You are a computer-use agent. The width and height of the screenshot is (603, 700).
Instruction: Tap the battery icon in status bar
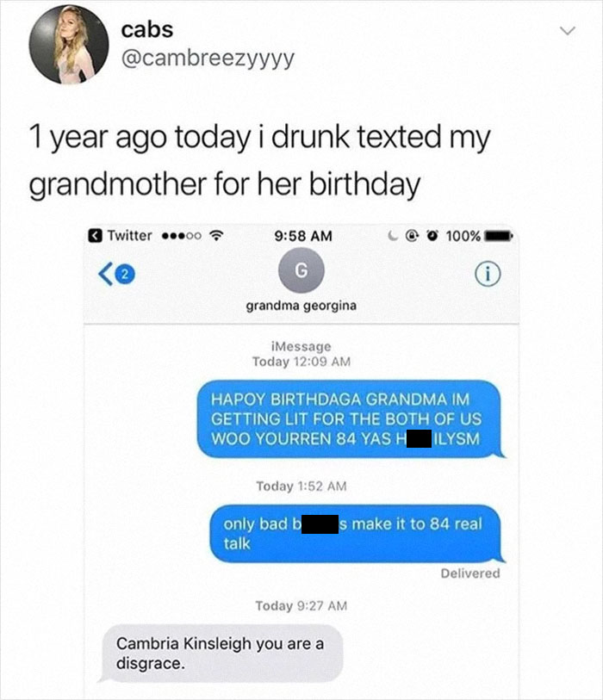click(499, 235)
